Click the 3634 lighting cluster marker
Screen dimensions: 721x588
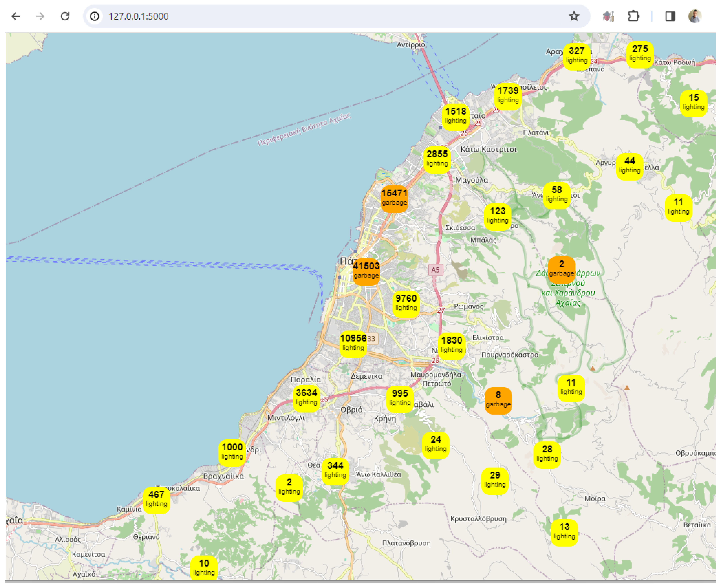click(x=306, y=398)
